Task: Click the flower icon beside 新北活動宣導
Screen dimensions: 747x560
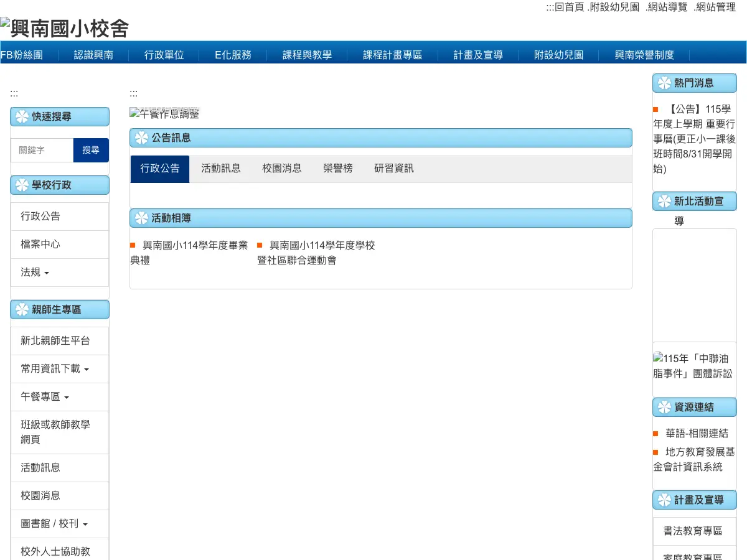Action: point(664,201)
